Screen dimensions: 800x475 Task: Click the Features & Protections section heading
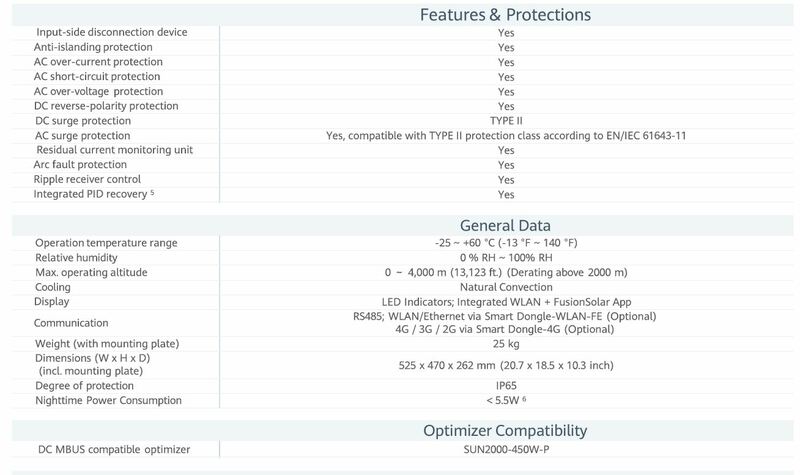pyautogui.click(x=505, y=15)
